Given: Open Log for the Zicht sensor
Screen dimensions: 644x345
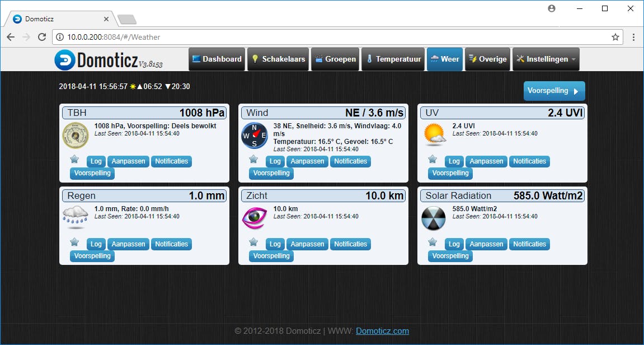Looking at the screenshot, I should point(275,244).
